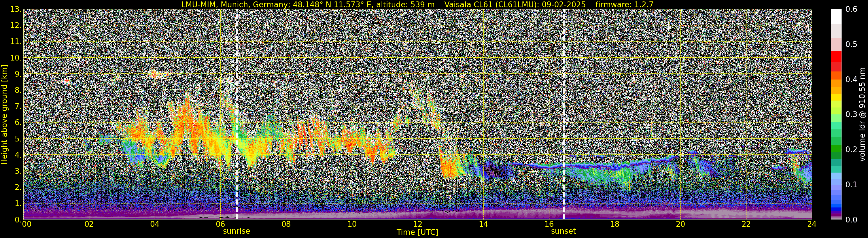Click the y-axis tick label '1.'
The width and height of the screenshot is (868, 238).
point(18,204)
